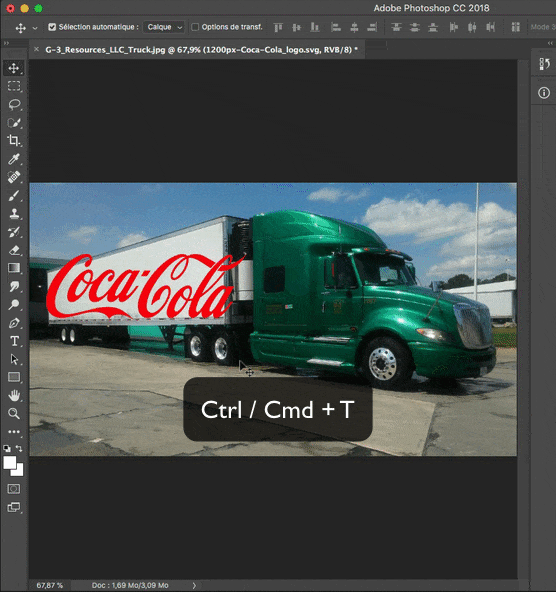Click the background color swatch
This screenshot has width=556, height=592.
tap(19, 471)
